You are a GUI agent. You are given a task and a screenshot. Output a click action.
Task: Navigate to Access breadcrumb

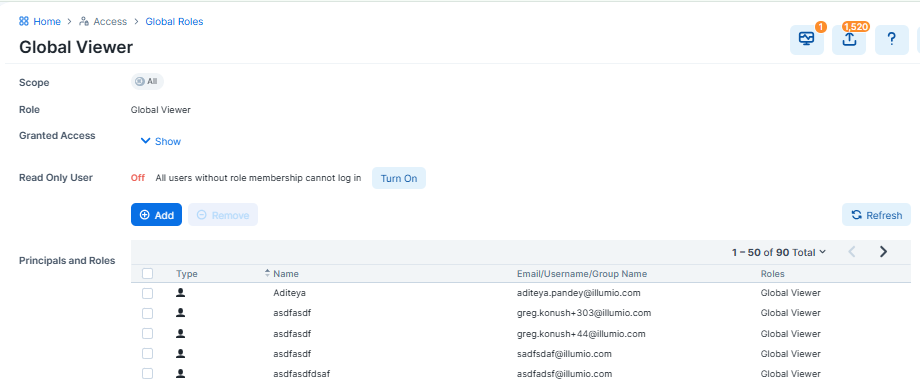(x=103, y=22)
